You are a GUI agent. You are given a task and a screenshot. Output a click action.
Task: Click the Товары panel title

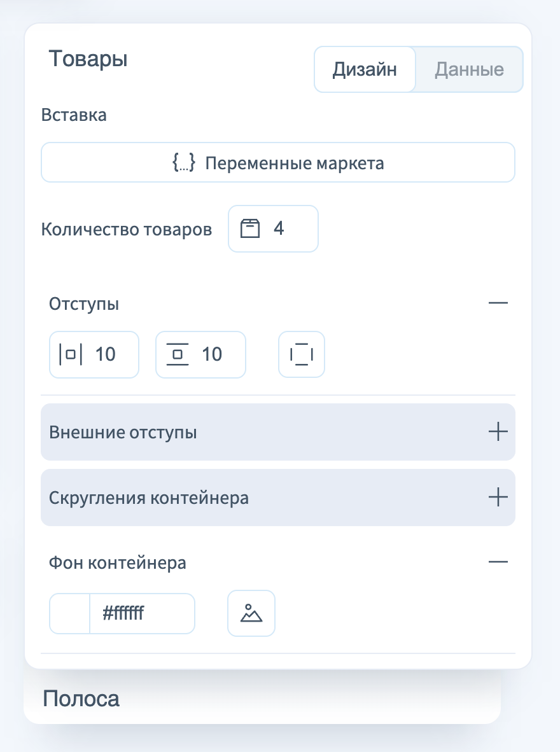coord(88,59)
